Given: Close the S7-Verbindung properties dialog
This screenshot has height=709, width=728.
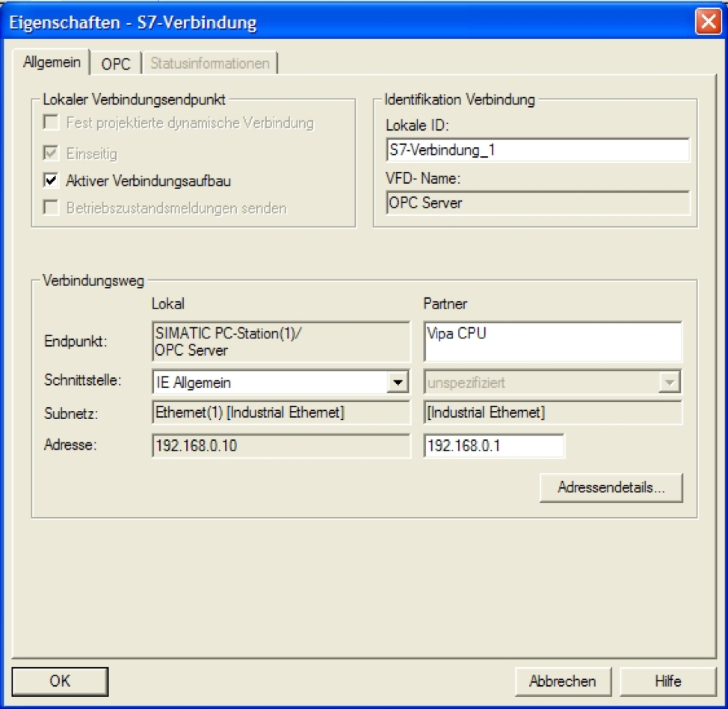Looking at the screenshot, I should pos(708,22).
